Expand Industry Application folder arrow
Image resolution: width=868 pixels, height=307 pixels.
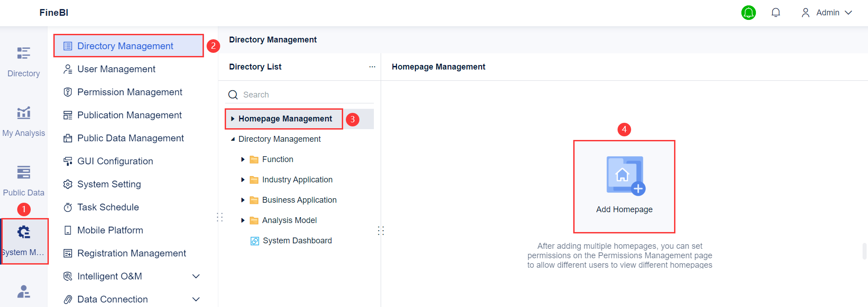pyautogui.click(x=243, y=180)
